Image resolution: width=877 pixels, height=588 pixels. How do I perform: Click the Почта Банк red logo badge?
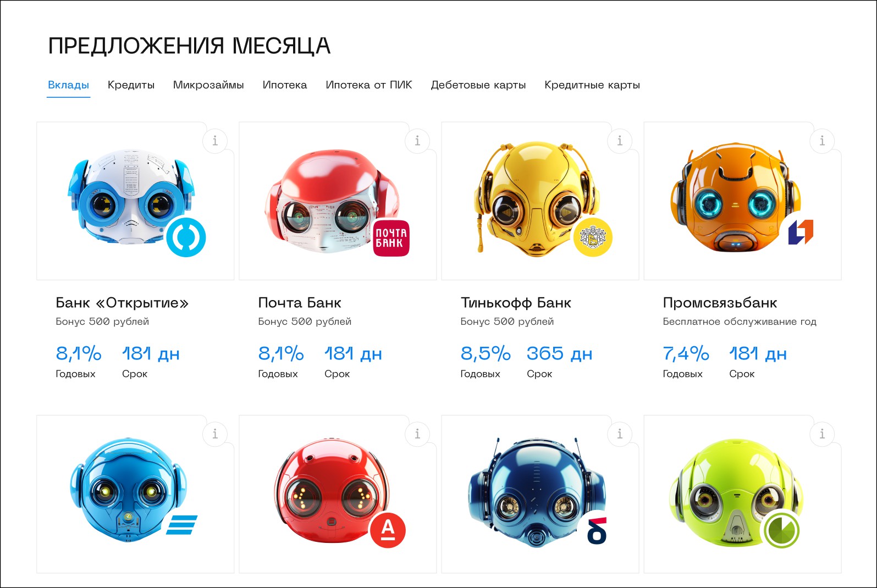coord(391,238)
